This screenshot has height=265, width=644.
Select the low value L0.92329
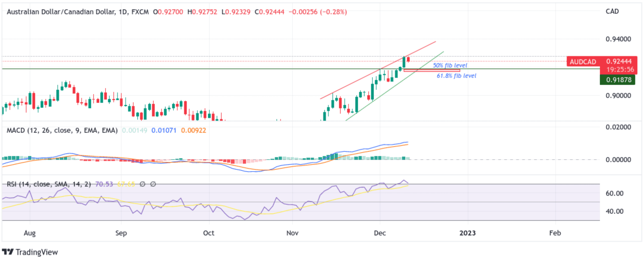click(236, 12)
